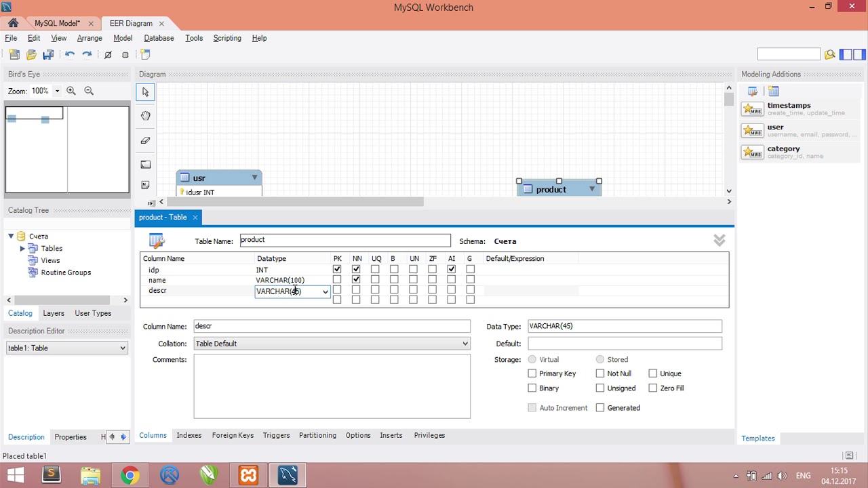
Task: Switch to MySQL Model tab
Action: [57, 23]
